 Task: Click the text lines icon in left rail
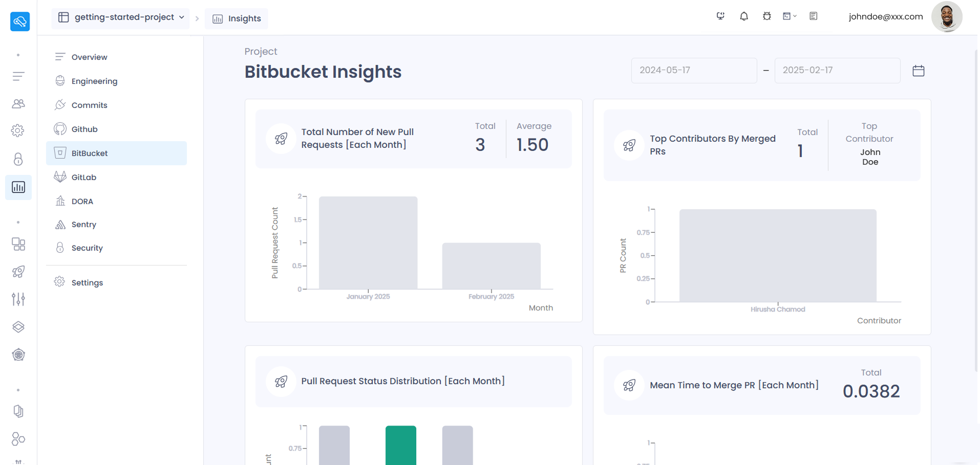[18, 76]
